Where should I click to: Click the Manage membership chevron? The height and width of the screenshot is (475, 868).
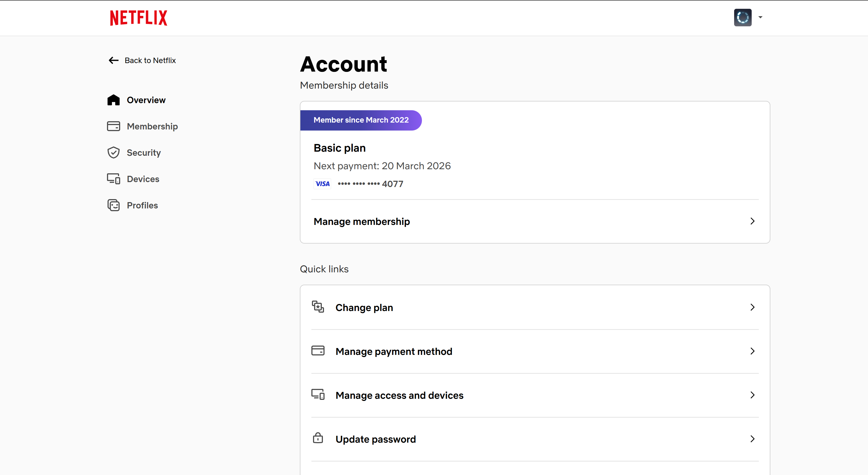click(x=752, y=221)
